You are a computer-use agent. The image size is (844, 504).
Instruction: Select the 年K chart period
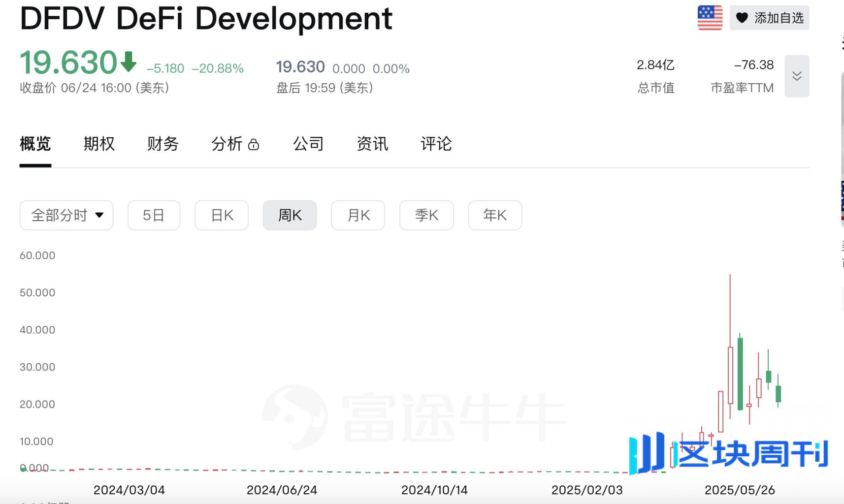tap(495, 215)
